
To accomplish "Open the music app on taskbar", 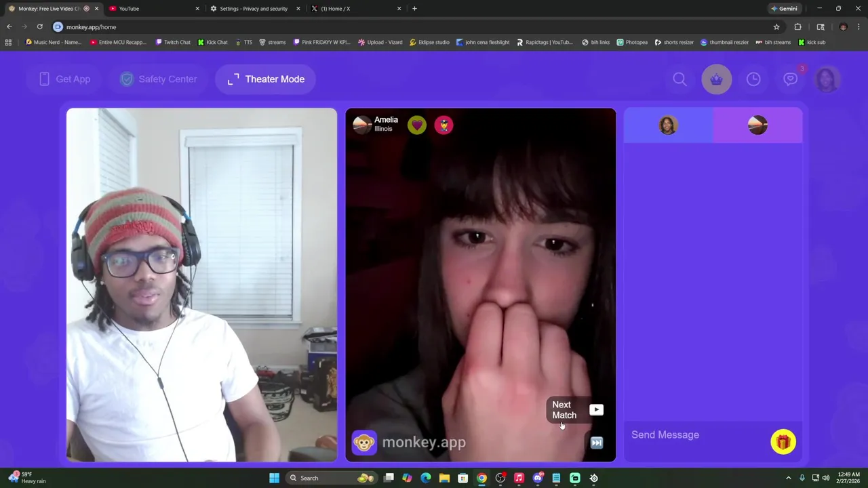I will [x=519, y=478].
